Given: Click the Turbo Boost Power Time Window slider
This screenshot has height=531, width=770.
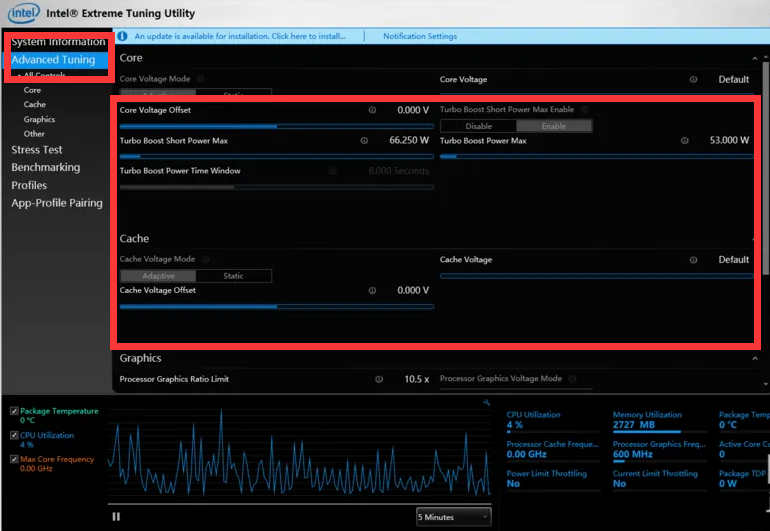Looking at the screenshot, I should [x=276, y=187].
